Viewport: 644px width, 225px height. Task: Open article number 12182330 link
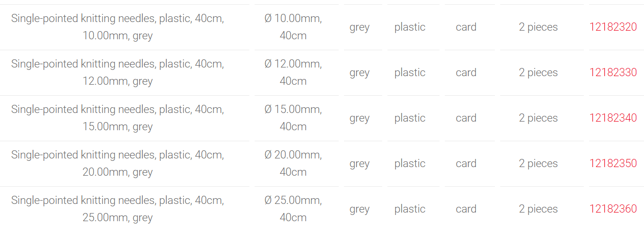coord(613,73)
